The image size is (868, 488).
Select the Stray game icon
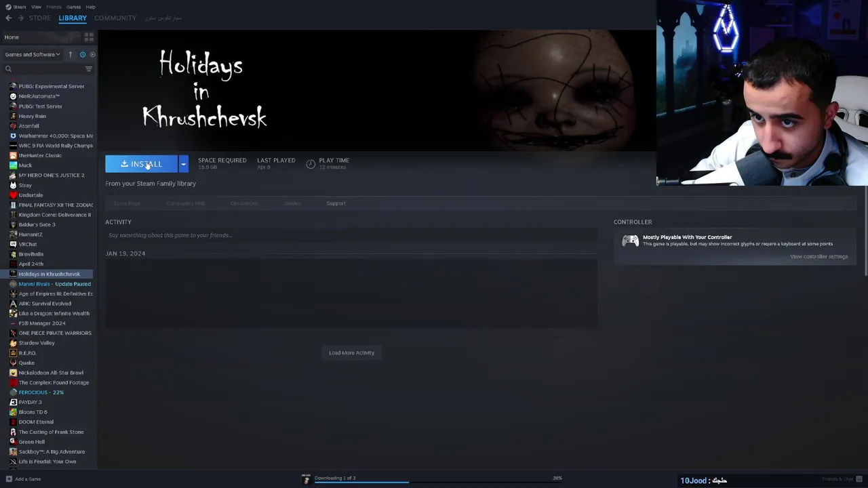[x=13, y=185]
